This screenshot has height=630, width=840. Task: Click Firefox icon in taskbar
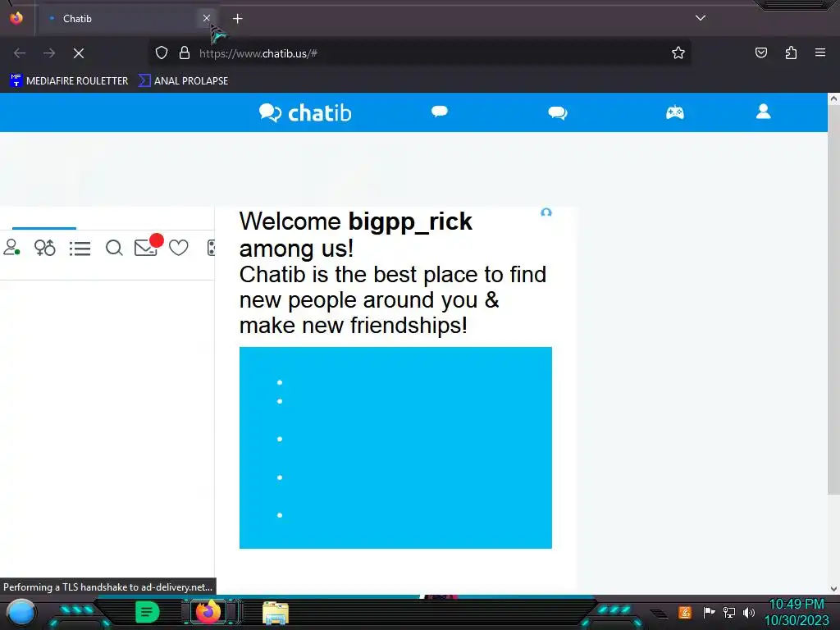coord(208,612)
